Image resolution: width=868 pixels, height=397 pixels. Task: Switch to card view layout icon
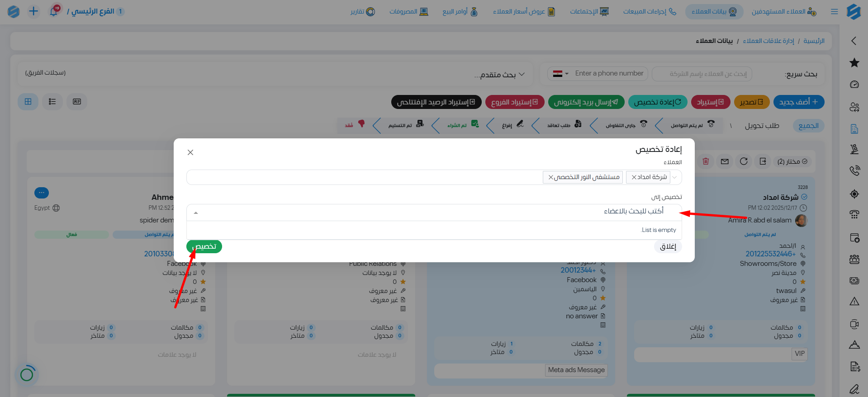click(x=77, y=102)
